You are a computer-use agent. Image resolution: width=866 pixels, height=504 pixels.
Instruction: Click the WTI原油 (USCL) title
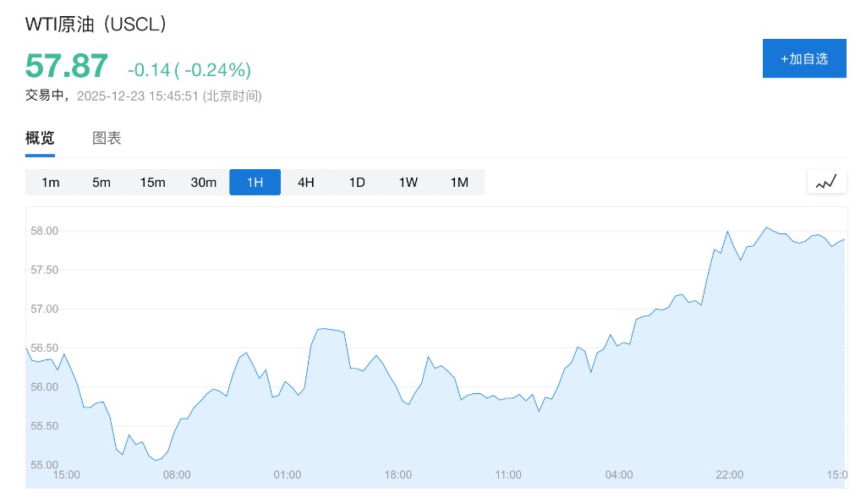click(x=96, y=24)
